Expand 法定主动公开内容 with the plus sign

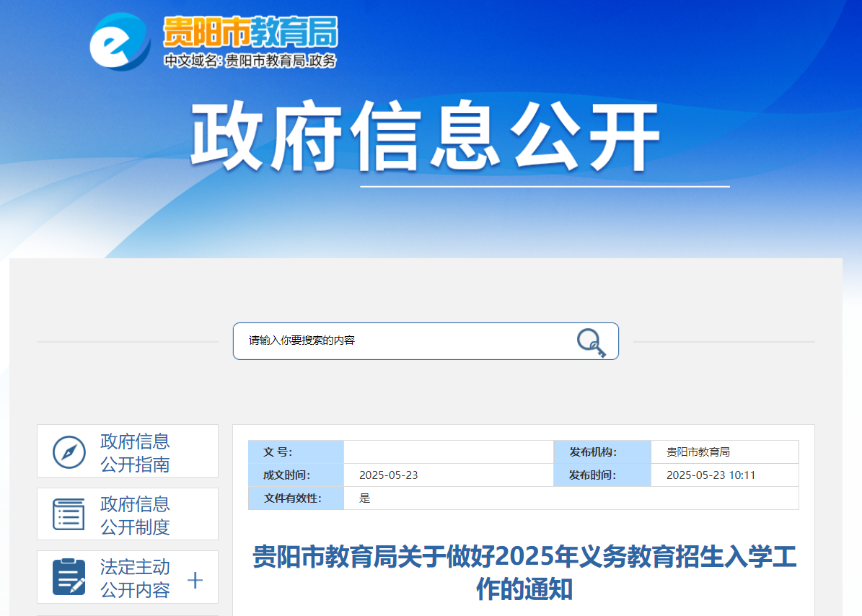click(195, 581)
